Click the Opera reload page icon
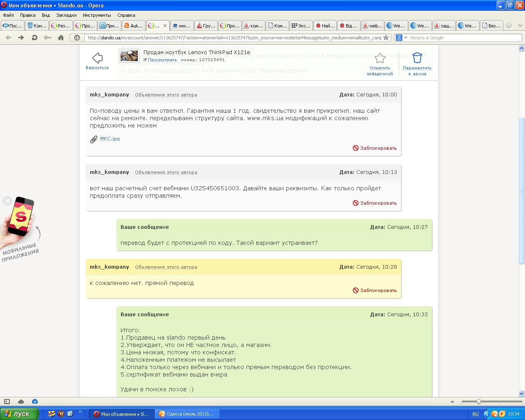 pyautogui.click(x=34, y=38)
